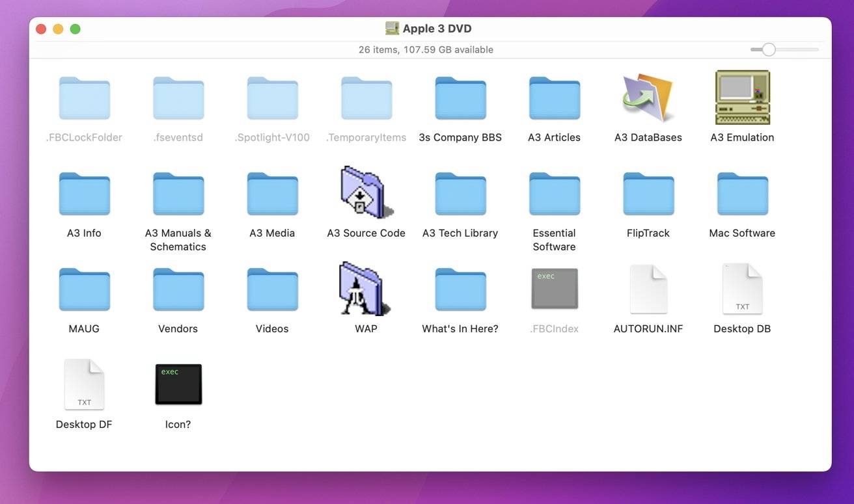Screen dimensions: 854x504
Task: Select the 3s Company BBS folder
Action: (x=460, y=98)
